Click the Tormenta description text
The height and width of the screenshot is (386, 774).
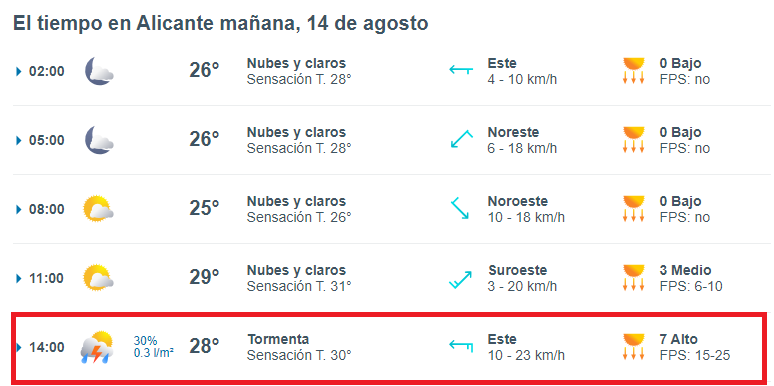point(278,340)
